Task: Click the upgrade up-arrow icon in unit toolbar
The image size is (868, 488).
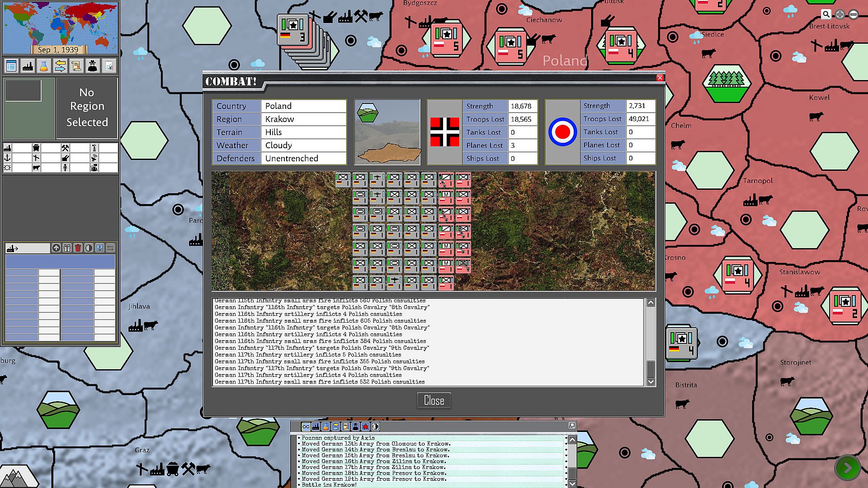Action: 56,248
